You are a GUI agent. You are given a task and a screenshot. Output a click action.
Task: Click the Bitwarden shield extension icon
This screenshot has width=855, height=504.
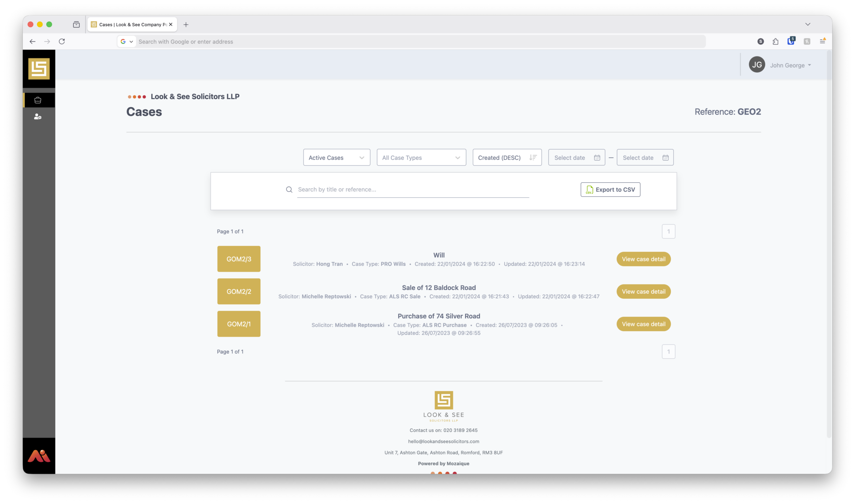[791, 41]
